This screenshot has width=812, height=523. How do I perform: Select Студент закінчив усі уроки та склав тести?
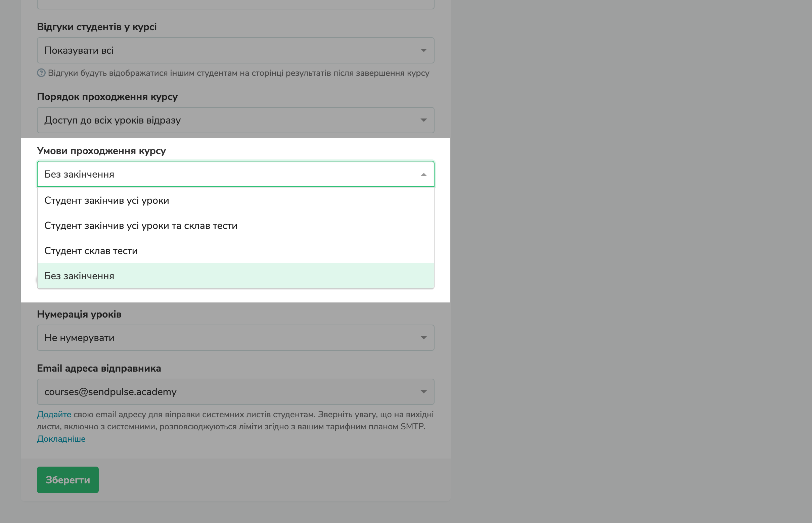tap(141, 226)
